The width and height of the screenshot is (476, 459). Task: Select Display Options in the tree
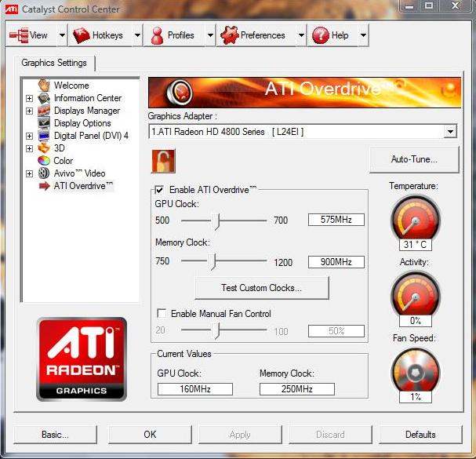click(x=82, y=123)
